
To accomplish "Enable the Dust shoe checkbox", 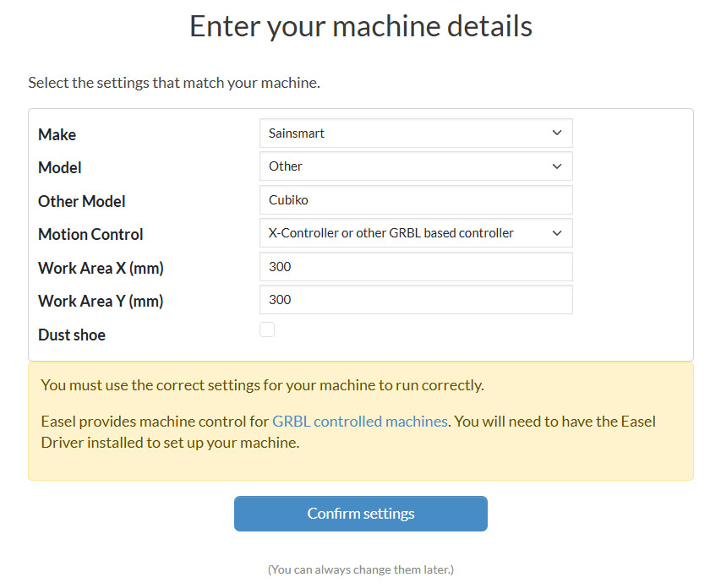I will [x=267, y=329].
